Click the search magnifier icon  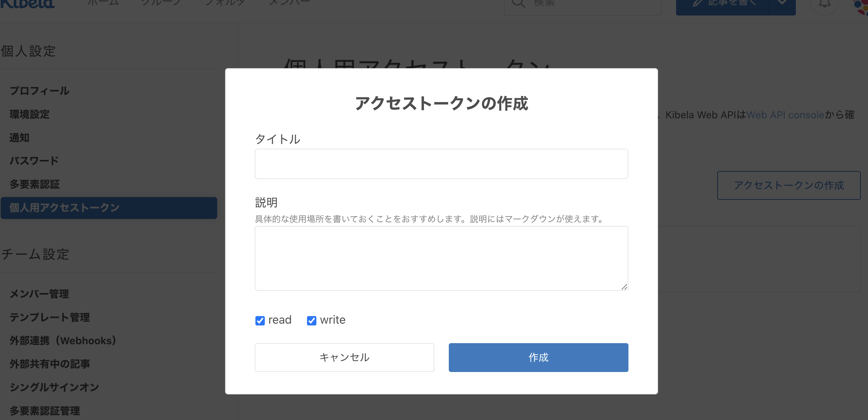[518, 4]
